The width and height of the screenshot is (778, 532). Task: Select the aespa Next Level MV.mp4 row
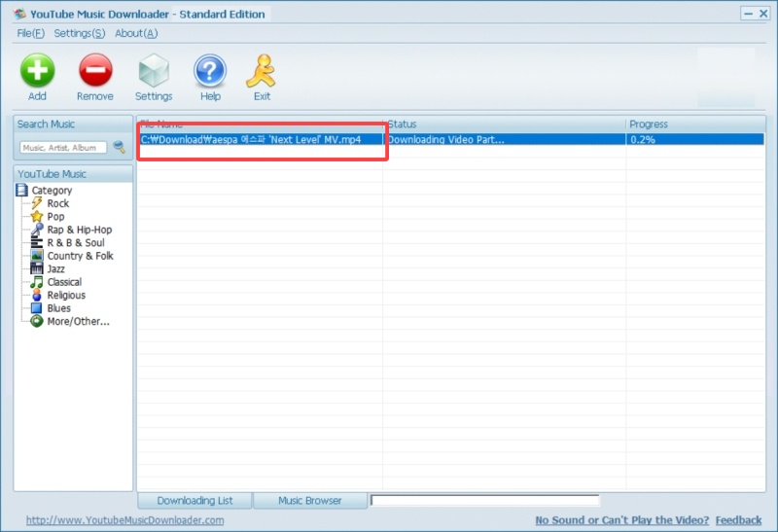(450, 139)
